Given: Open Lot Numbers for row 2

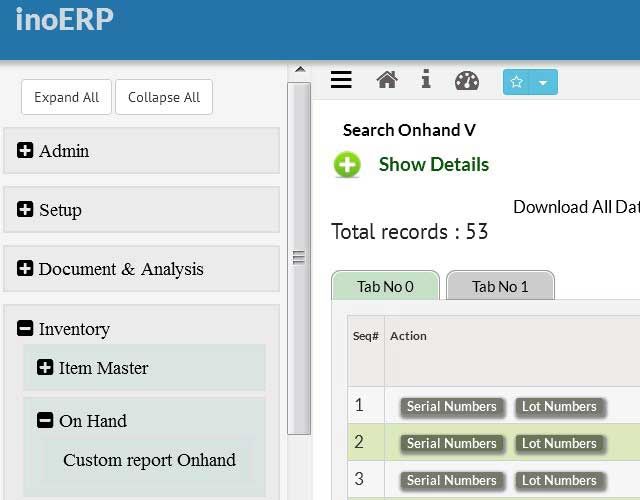Looking at the screenshot, I should click(560, 443).
